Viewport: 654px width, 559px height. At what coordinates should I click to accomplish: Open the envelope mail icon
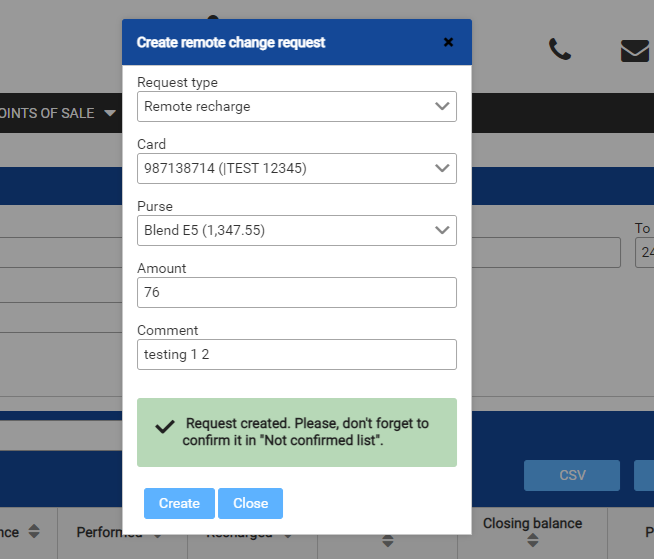[634, 50]
